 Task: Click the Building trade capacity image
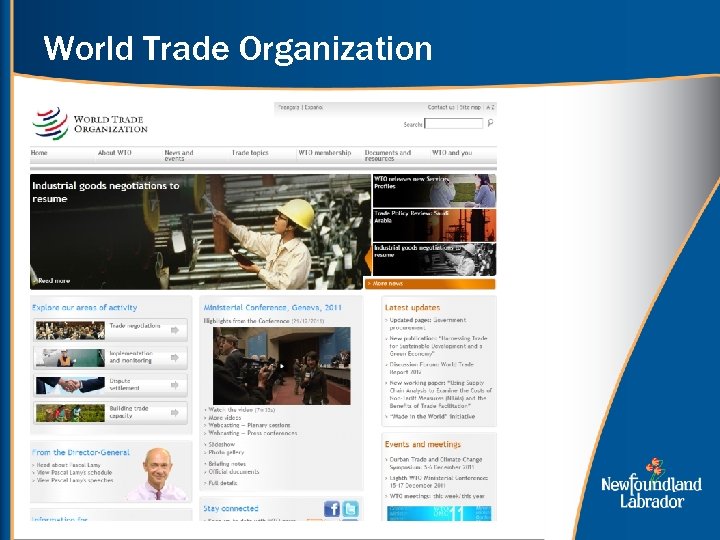pos(70,413)
